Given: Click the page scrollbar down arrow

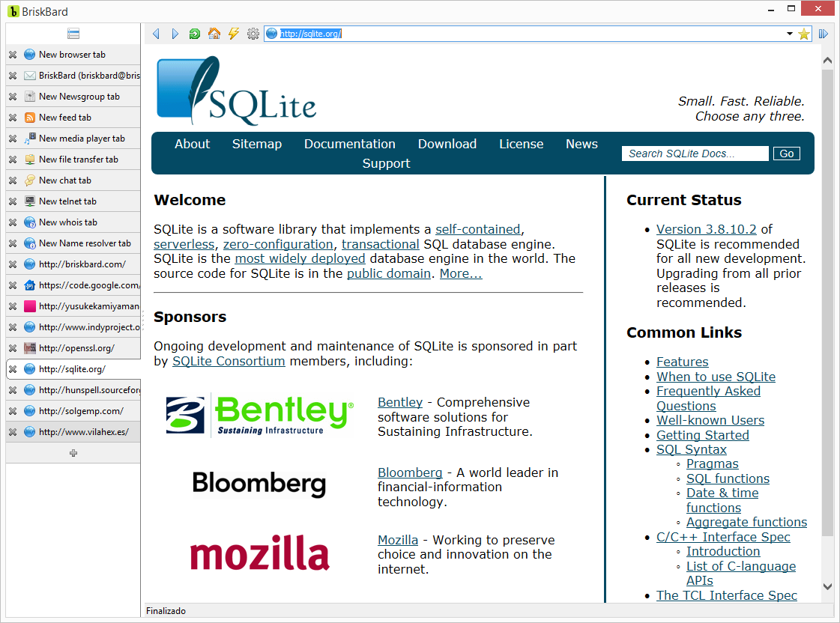Looking at the screenshot, I should click(828, 586).
